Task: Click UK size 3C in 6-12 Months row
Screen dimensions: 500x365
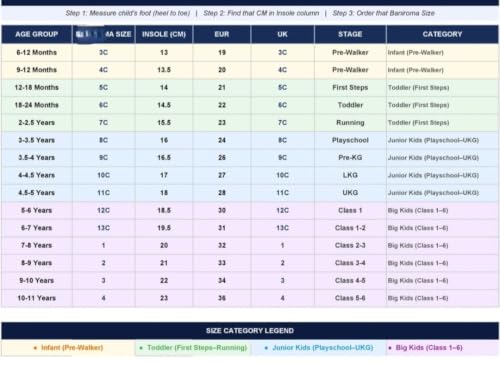Action: point(282,52)
